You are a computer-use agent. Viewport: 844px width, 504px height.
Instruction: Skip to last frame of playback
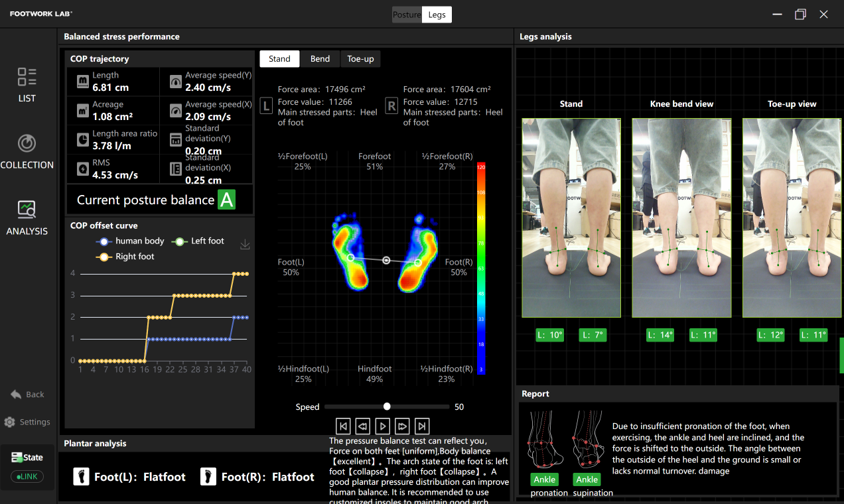point(422,426)
